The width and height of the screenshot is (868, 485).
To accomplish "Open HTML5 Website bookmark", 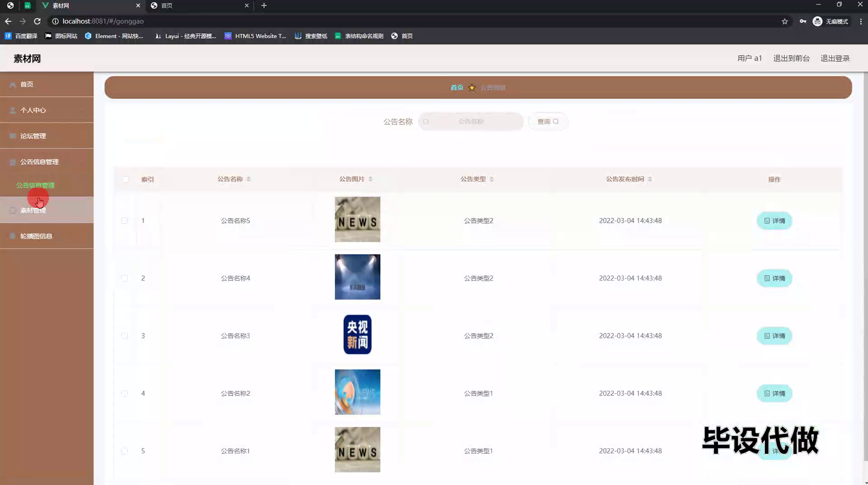I will [x=255, y=36].
